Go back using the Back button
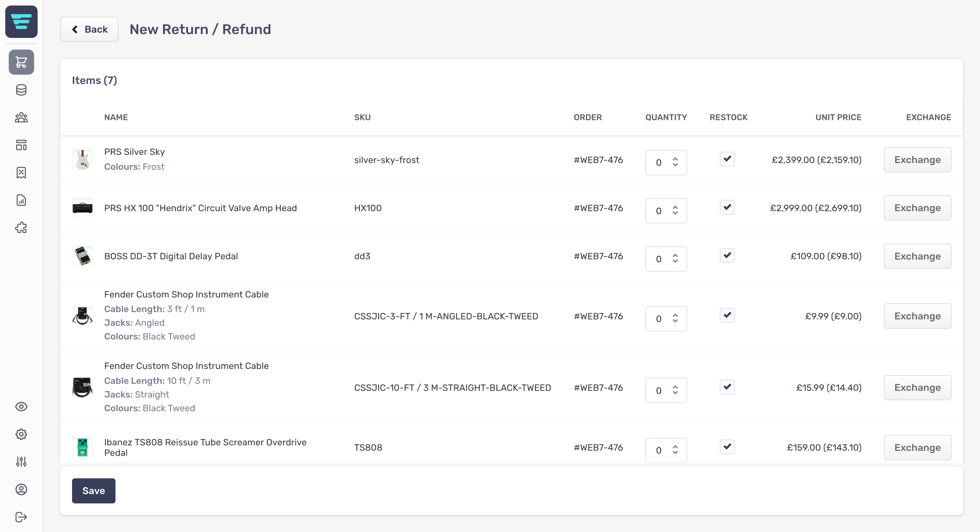Image resolution: width=980 pixels, height=532 pixels. (x=89, y=29)
